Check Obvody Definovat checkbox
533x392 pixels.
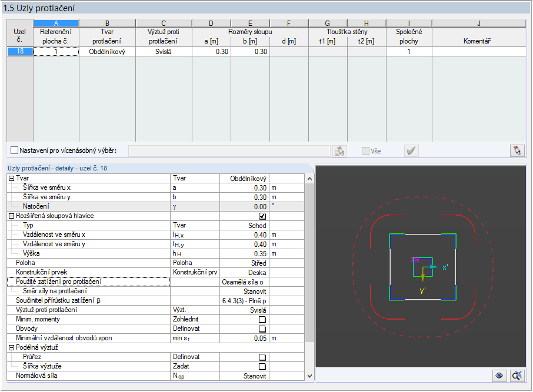point(262,329)
